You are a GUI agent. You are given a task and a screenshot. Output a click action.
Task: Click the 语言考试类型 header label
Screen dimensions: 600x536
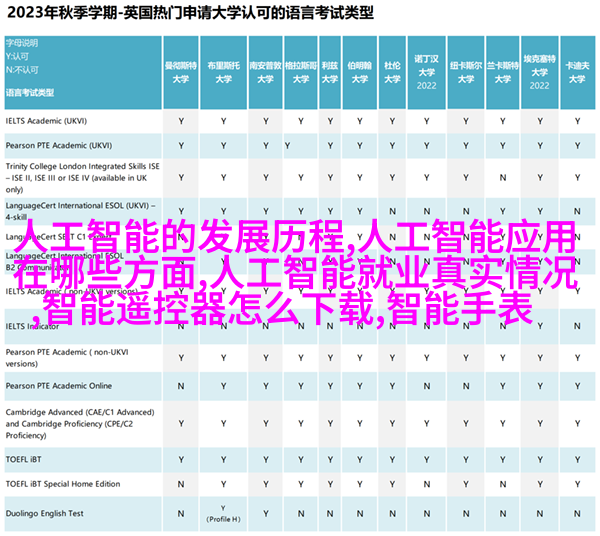30,92
